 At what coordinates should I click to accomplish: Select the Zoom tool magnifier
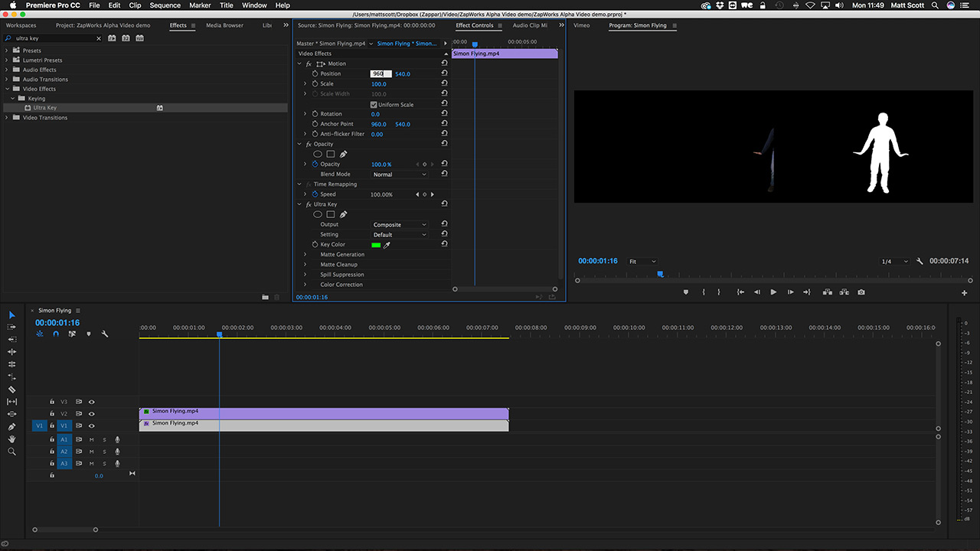click(11, 452)
